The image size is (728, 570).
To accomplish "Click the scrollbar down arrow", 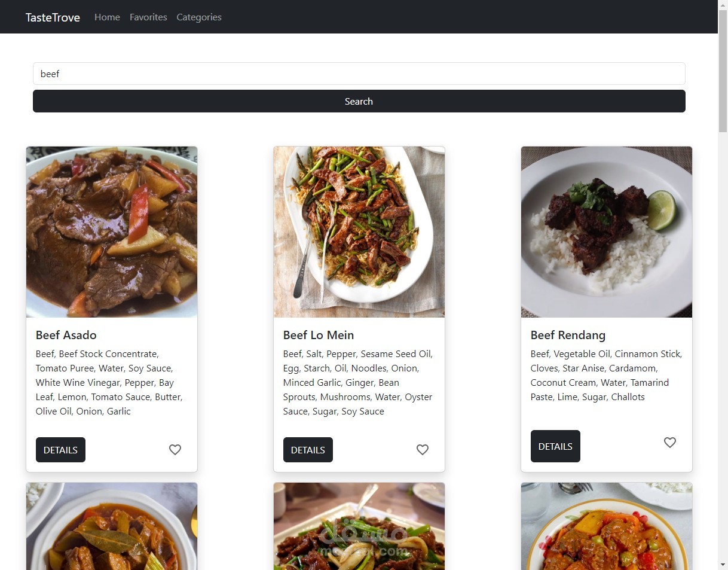I will [723, 565].
